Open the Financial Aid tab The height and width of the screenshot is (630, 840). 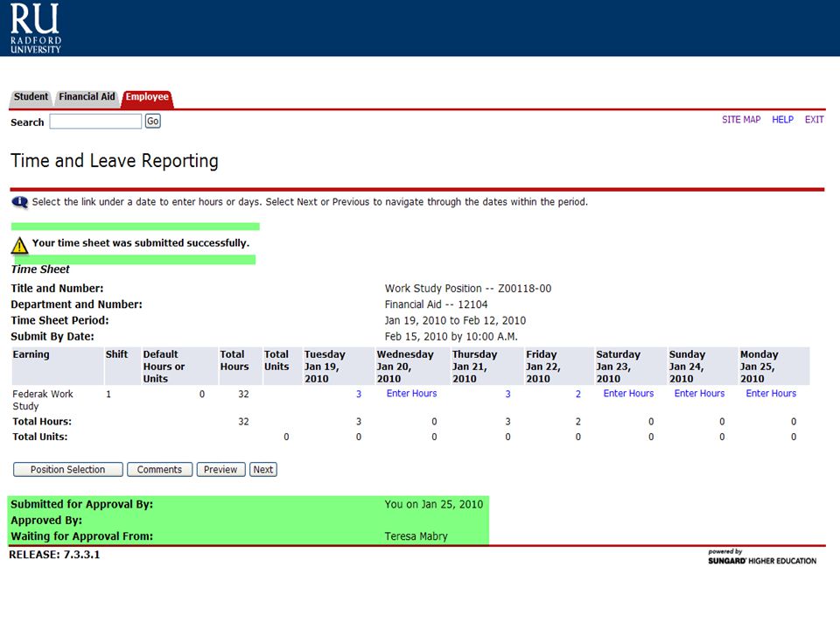(87, 97)
